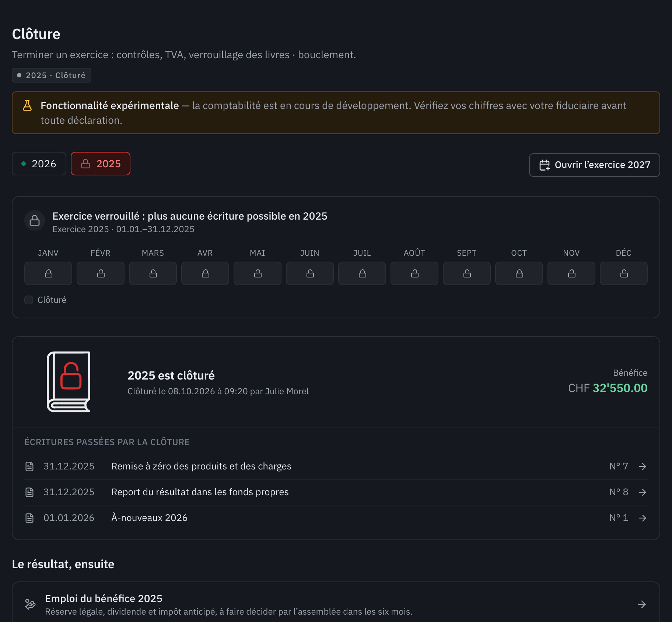The image size is (672, 622).
Task: Click the AVR month lock icon
Action: 205,273
